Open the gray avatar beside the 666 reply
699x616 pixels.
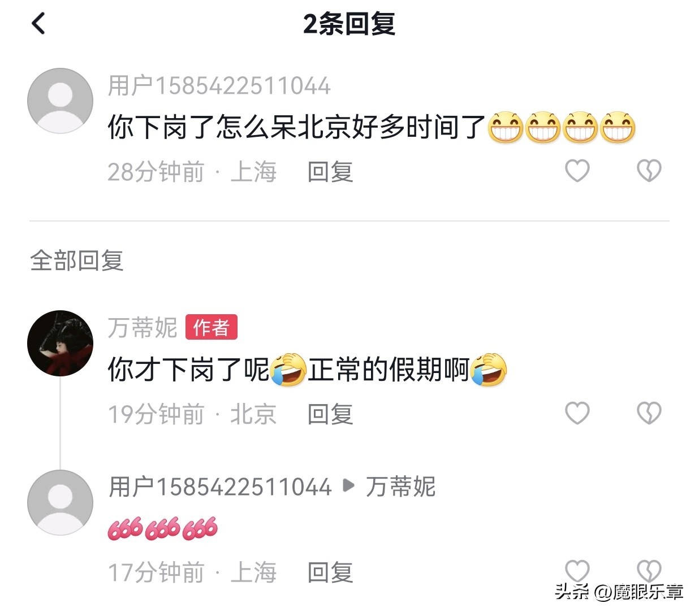61,502
